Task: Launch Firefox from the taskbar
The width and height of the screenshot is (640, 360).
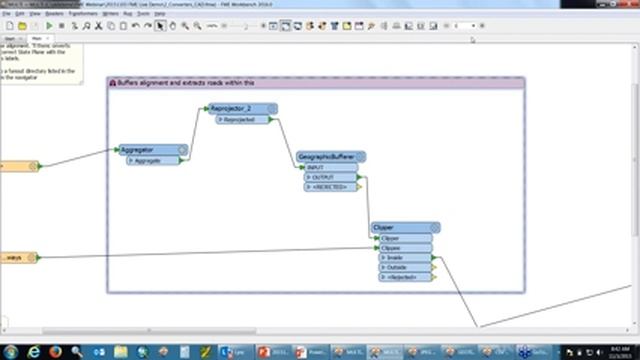Action: pos(56,352)
